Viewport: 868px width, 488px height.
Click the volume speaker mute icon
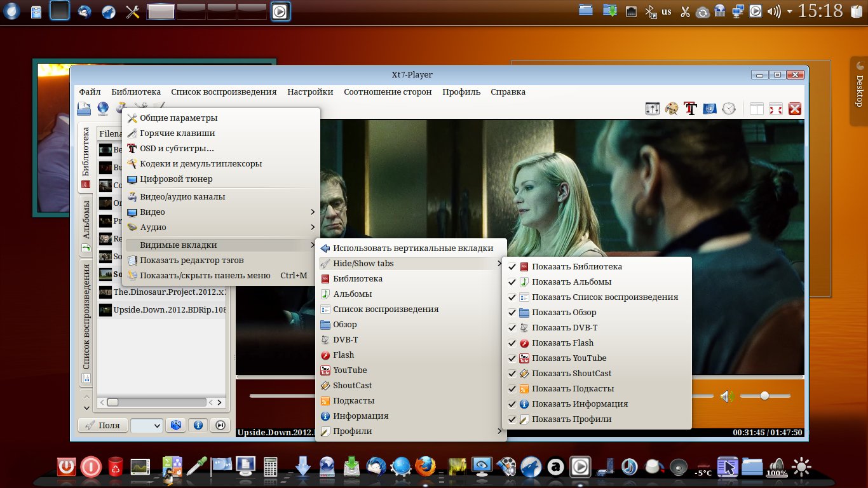(726, 396)
